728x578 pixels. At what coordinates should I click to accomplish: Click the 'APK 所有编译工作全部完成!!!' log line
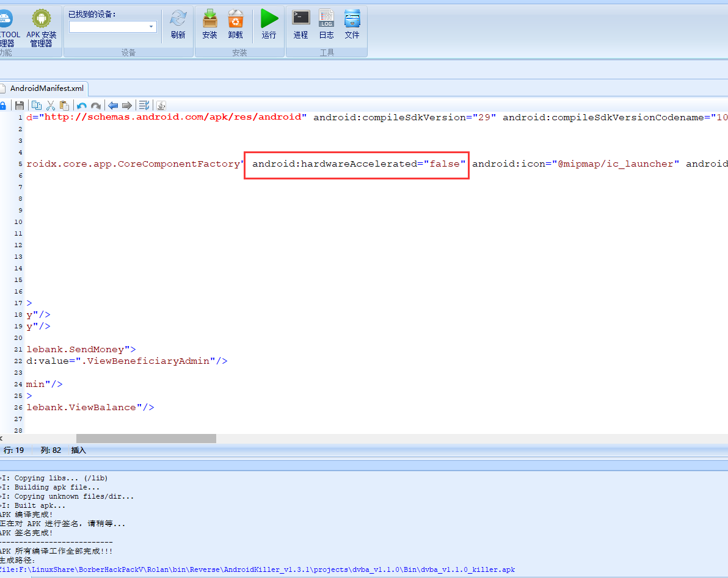[x=56, y=551]
